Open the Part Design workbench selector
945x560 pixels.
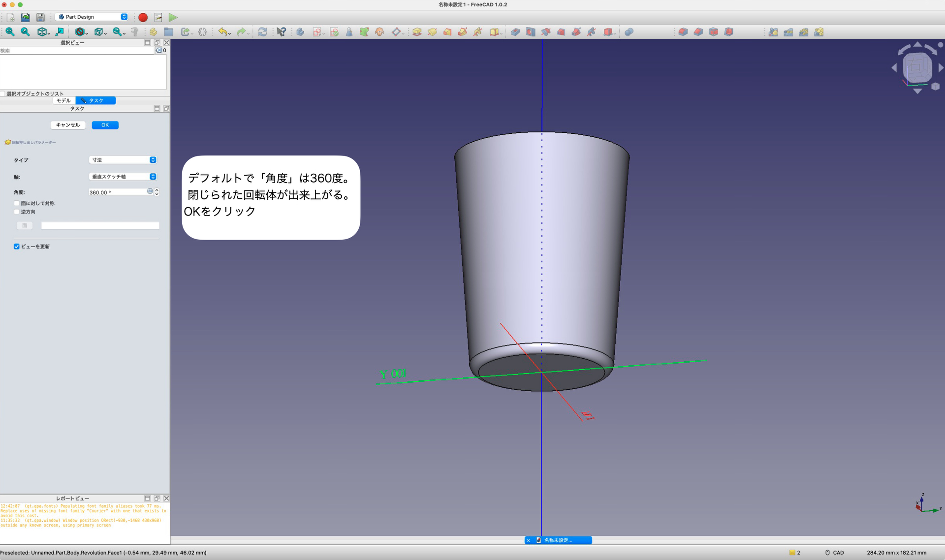pyautogui.click(x=92, y=16)
